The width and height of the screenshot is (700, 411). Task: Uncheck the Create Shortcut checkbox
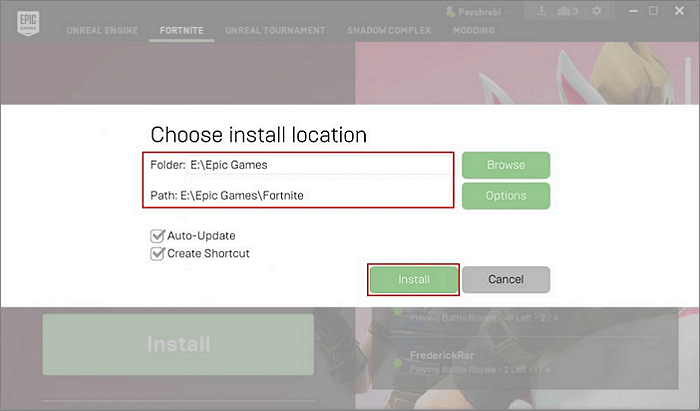(157, 253)
